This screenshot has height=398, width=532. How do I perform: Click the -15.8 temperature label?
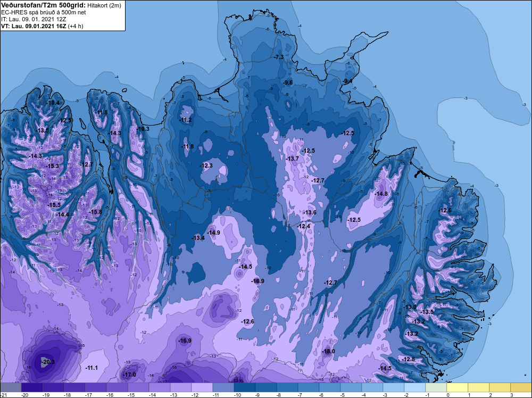click(95, 212)
